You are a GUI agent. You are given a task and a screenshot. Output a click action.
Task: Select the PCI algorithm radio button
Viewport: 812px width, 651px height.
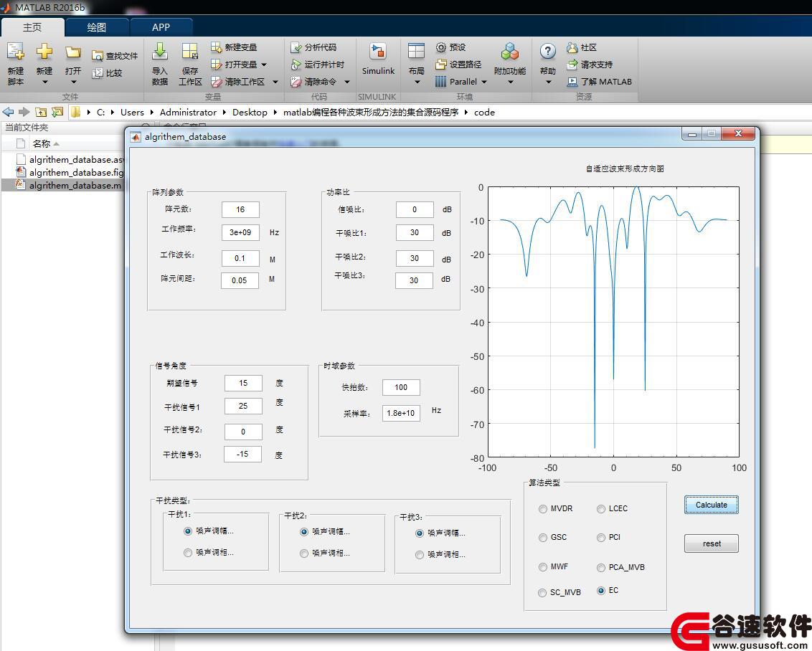point(600,538)
